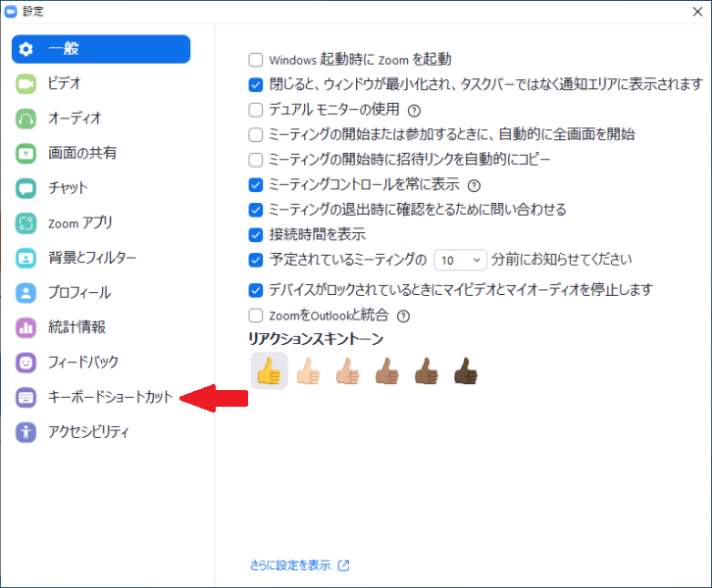The width and height of the screenshot is (712, 588).
Task: Click the キーボードショートカット keyboard icon
Action: tap(25, 398)
